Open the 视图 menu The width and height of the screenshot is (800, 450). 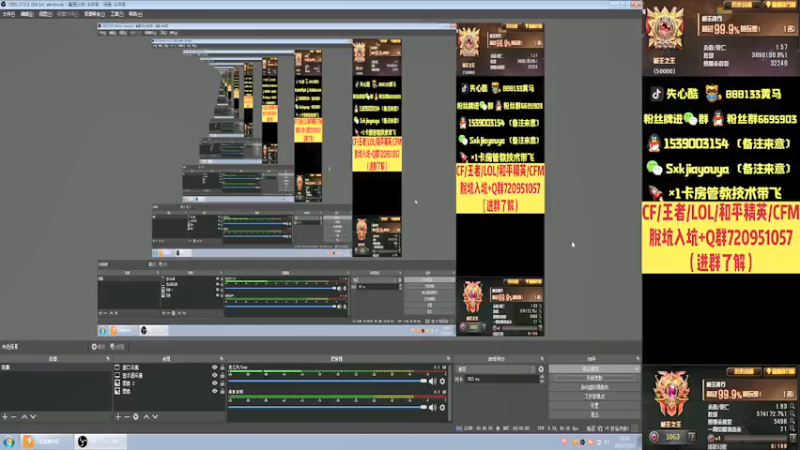click(x=45, y=14)
